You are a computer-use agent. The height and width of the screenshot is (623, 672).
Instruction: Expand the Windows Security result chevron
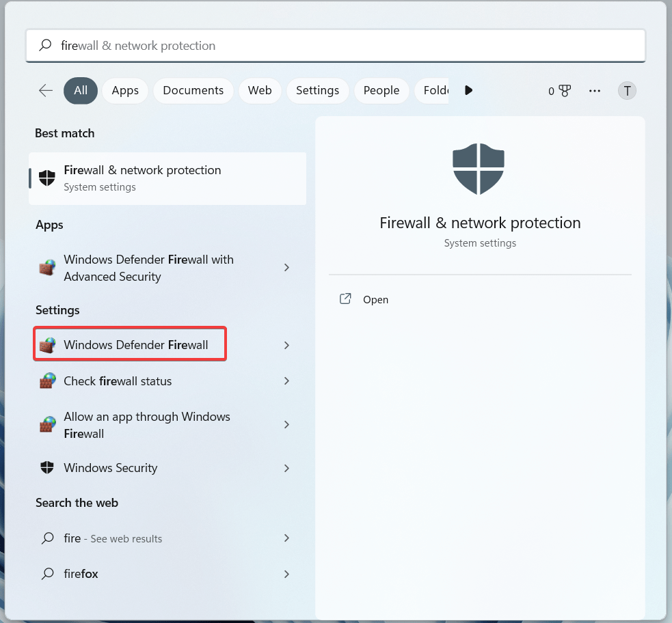tap(286, 469)
